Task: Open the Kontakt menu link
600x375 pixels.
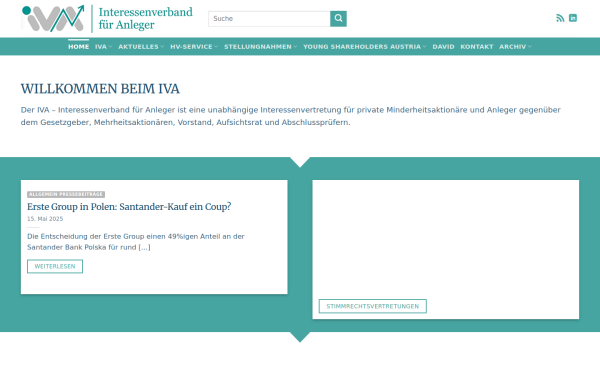Action: (x=477, y=47)
